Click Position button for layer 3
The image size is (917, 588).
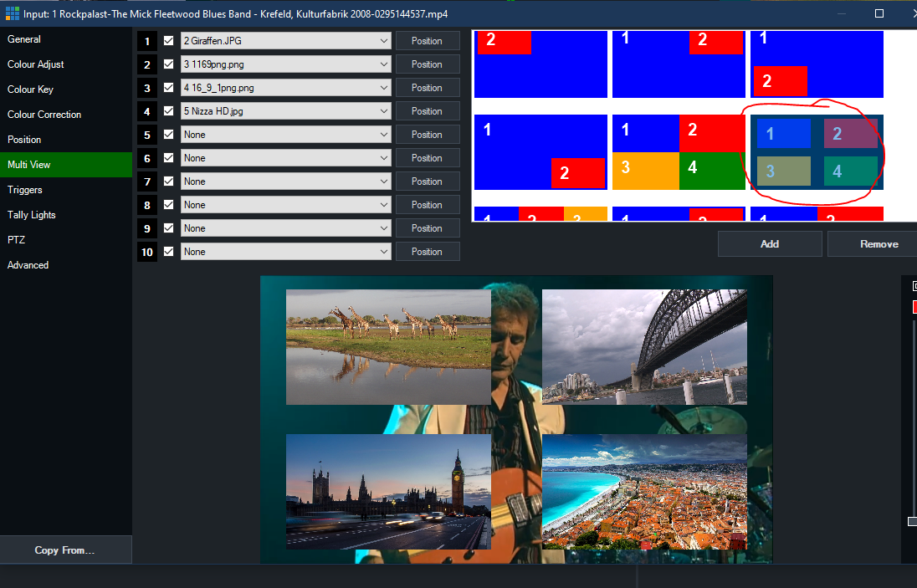pyautogui.click(x=427, y=88)
